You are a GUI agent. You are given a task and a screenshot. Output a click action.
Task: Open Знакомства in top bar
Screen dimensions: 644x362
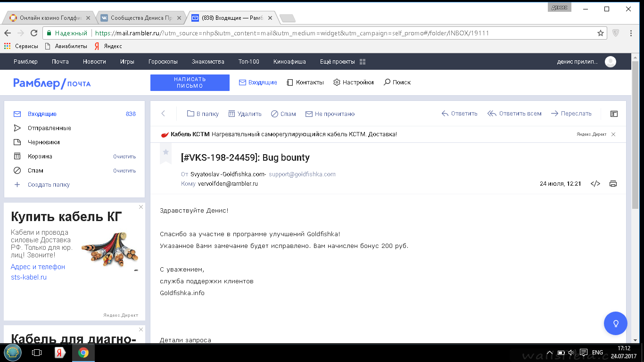coord(208,62)
